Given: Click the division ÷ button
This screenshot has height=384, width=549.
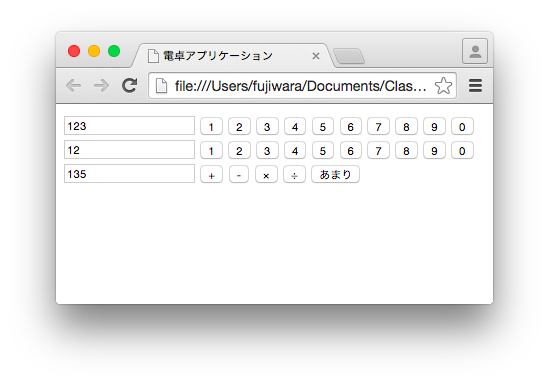Looking at the screenshot, I should click(x=294, y=174).
